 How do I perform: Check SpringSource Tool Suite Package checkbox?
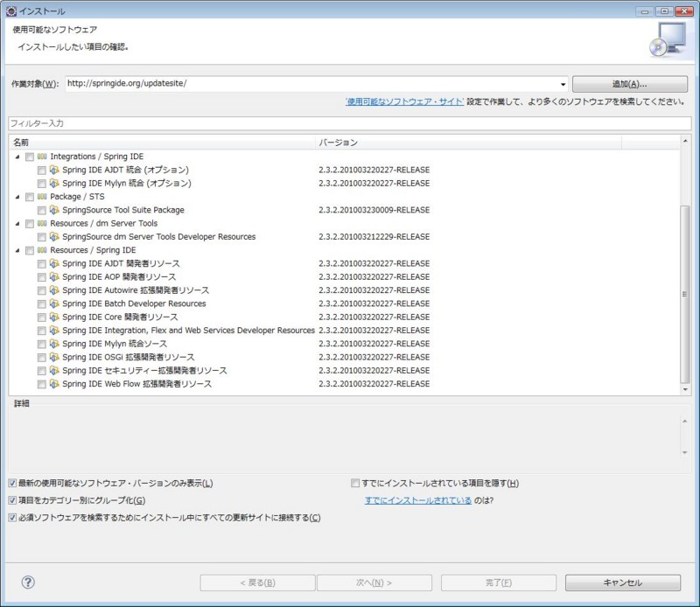tap(41, 211)
